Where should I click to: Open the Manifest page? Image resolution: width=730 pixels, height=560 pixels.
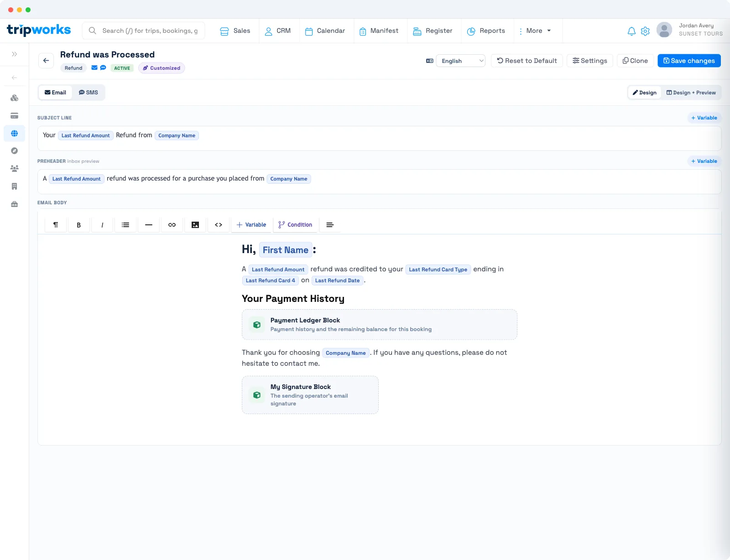click(379, 31)
